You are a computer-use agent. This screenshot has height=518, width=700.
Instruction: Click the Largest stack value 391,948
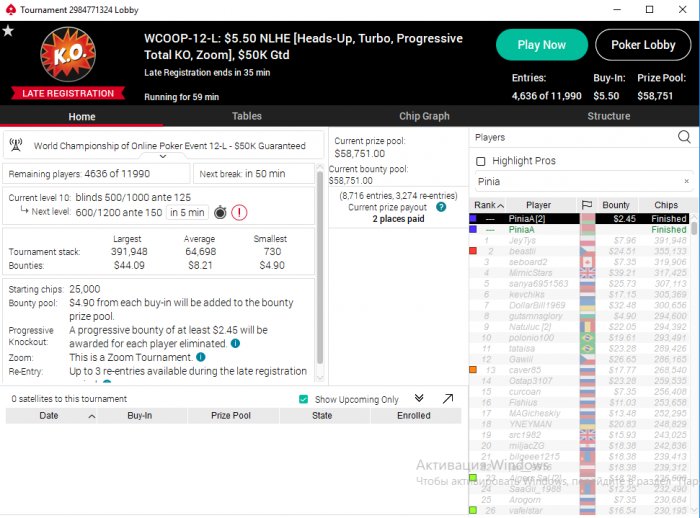pos(129,251)
